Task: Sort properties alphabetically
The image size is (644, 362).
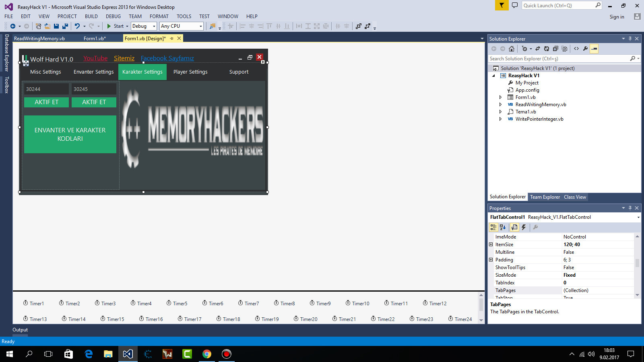Action: (x=503, y=227)
